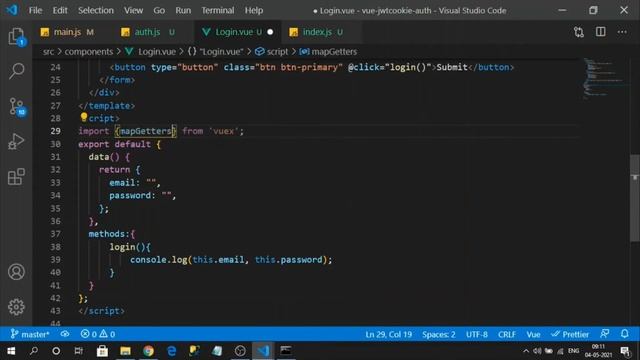Screen dimensions: 640x360
Task: Switch to the auth.js tab
Action: pos(148,32)
